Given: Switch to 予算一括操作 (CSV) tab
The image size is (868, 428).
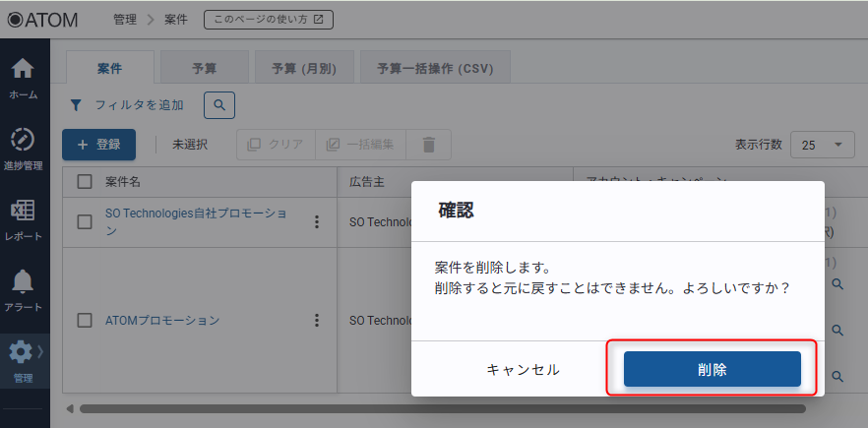Looking at the screenshot, I should coord(434,69).
